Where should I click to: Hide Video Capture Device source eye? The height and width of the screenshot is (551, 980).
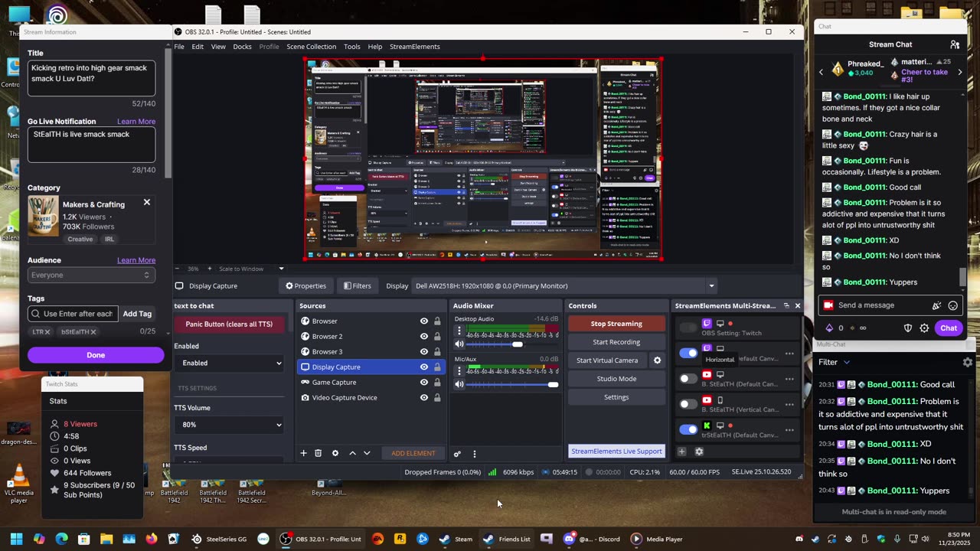point(423,398)
